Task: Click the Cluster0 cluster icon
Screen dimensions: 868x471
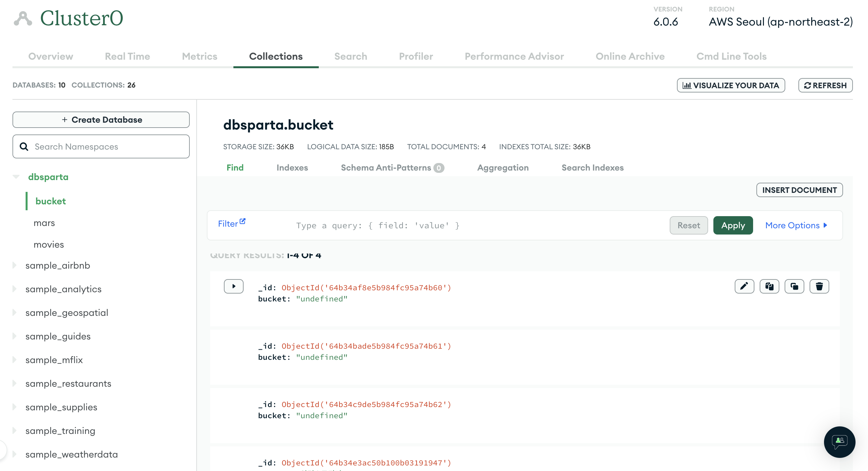Action: pos(23,18)
